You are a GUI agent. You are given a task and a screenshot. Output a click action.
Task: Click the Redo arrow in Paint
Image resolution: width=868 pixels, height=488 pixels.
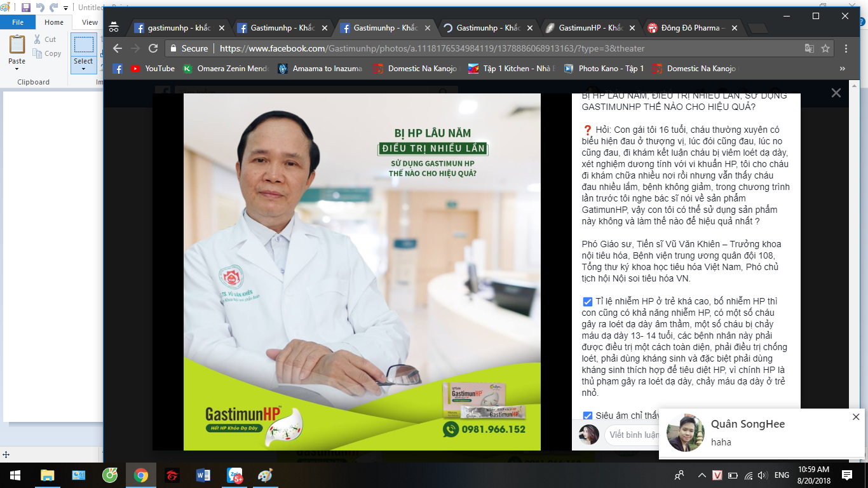pos(53,8)
